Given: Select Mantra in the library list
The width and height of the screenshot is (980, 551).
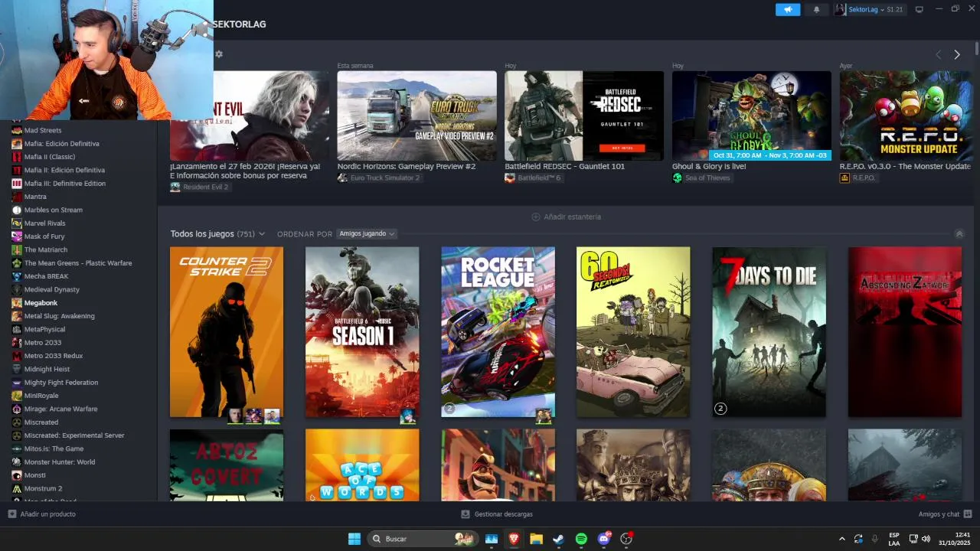Looking at the screenshot, I should (35, 197).
